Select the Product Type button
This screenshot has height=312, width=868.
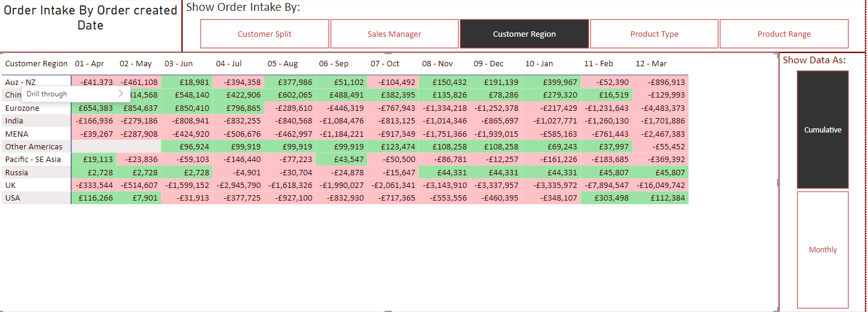tap(654, 34)
